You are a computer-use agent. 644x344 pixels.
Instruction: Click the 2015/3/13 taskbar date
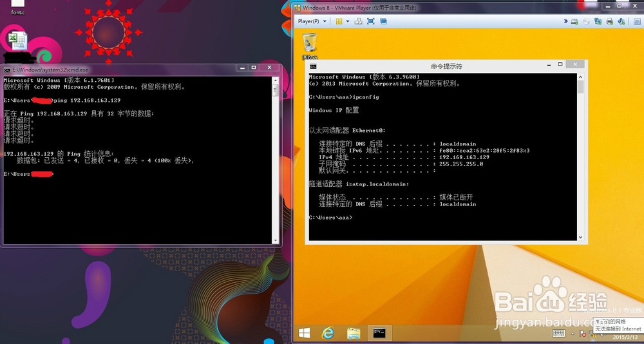624,338
